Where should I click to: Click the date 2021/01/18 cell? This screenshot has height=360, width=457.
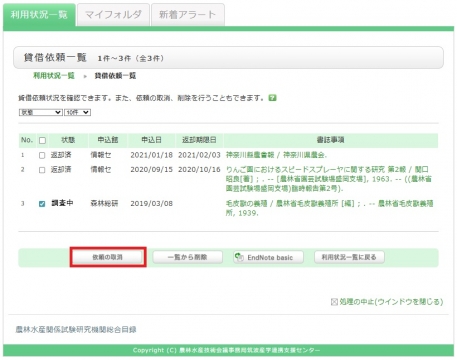click(151, 155)
